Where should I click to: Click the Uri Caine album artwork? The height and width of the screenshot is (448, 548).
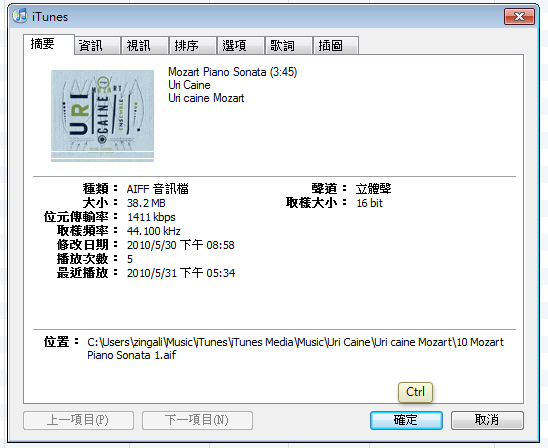(x=102, y=116)
